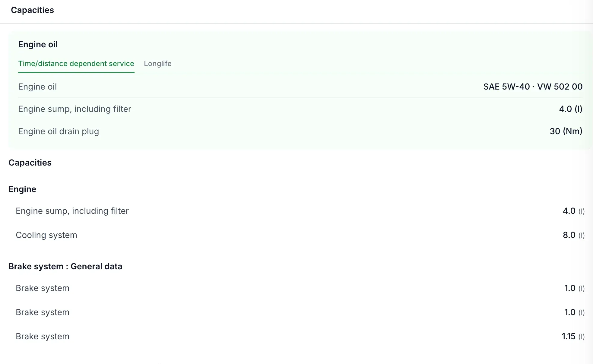The width and height of the screenshot is (593, 364).
Task: Click the Cooling system row
Action: pos(300,235)
